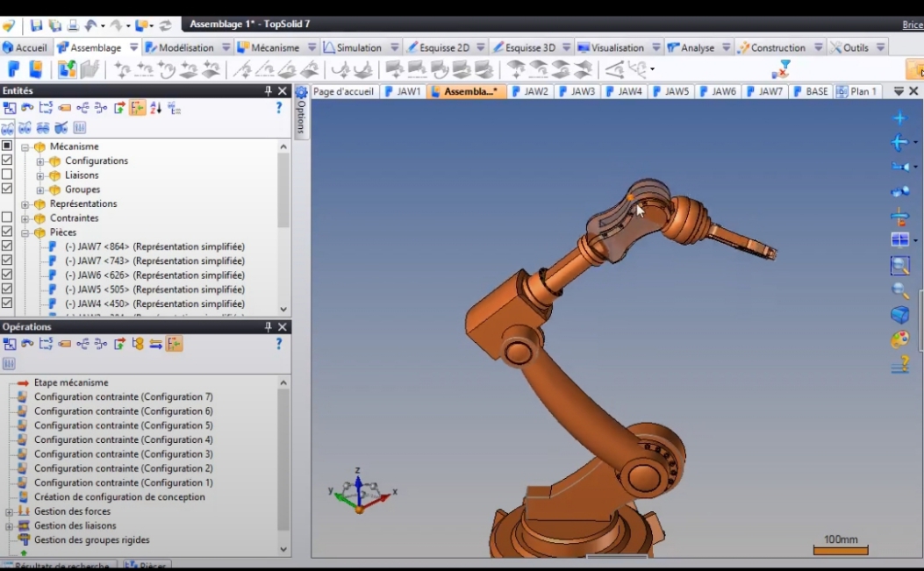924x571 pixels.
Task: Click the blue 3D cube rendering icon
Action: (x=899, y=315)
